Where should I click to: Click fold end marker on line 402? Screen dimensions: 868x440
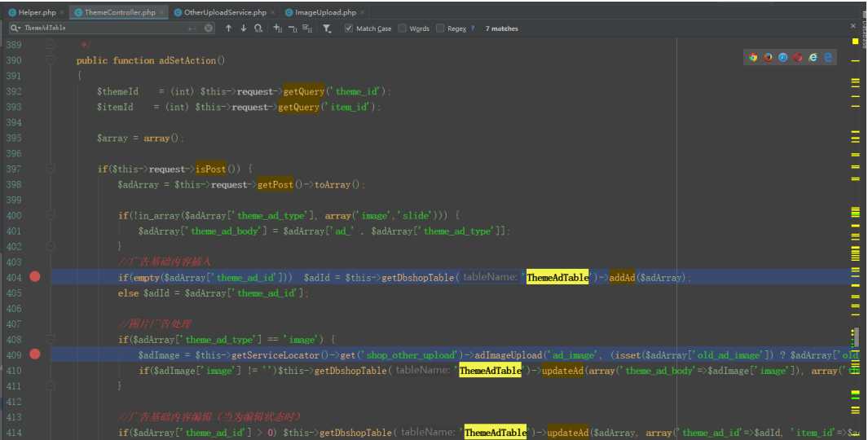coord(50,246)
